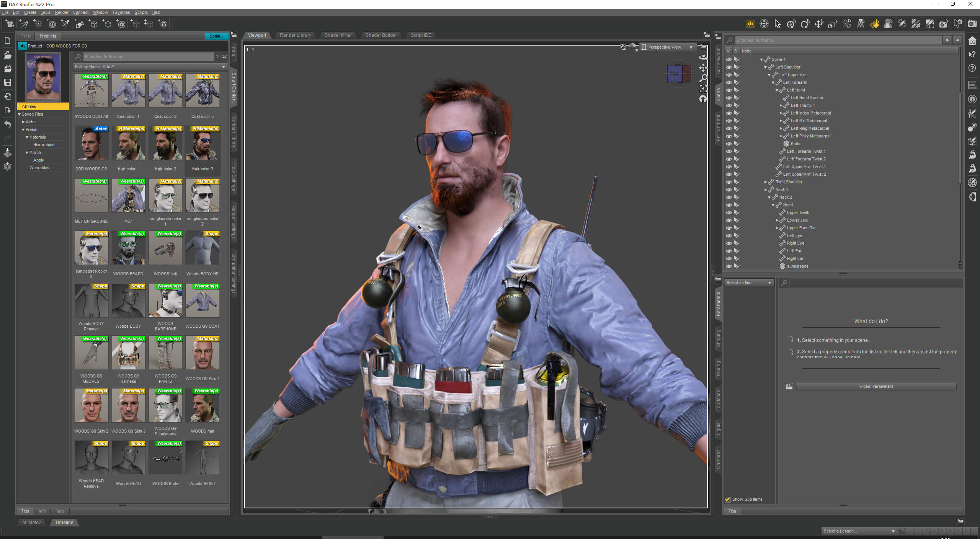Viewport: 980px width, 539px height.
Task: Click the Video: Parameters button
Action: 876,386
